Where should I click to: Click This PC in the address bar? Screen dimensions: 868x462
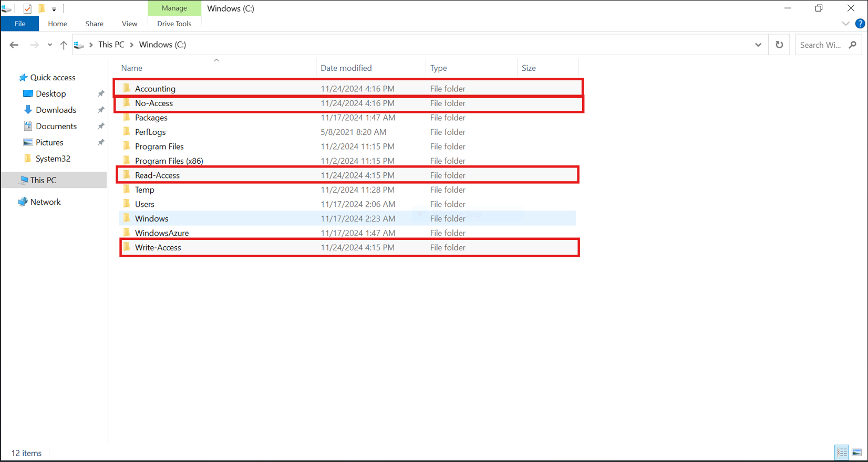[x=111, y=45]
